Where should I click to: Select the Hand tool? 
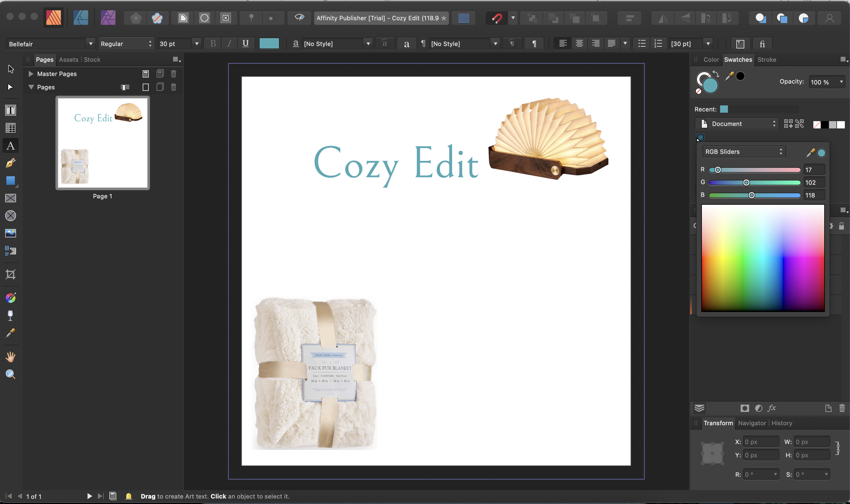pyautogui.click(x=11, y=356)
